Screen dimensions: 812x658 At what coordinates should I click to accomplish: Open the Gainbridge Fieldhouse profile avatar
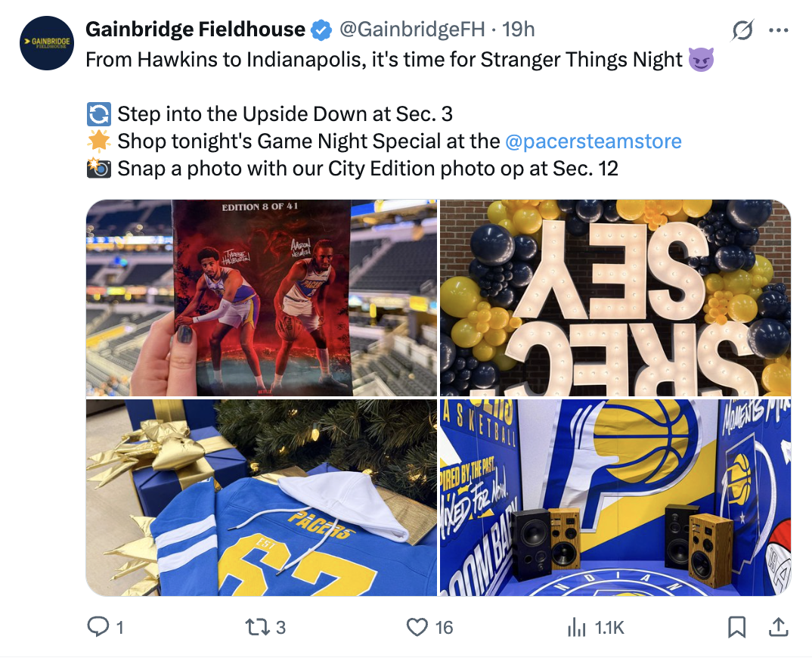click(x=46, y=42)
